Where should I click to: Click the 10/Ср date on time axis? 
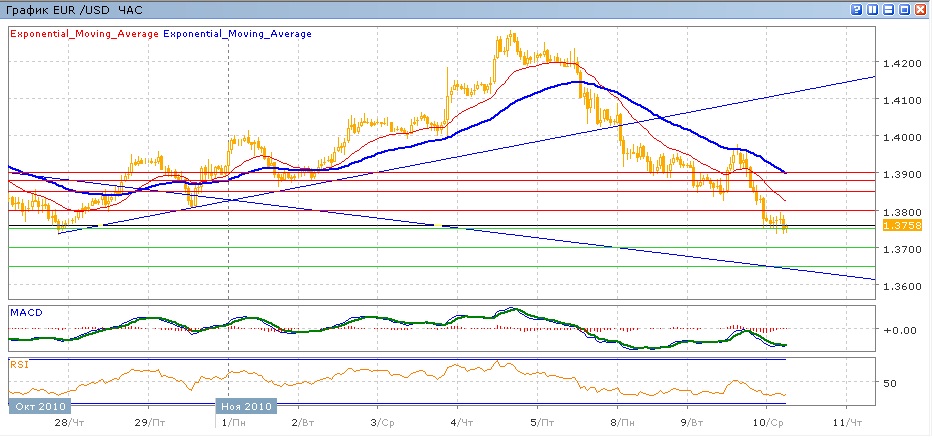tap(767, 423)
